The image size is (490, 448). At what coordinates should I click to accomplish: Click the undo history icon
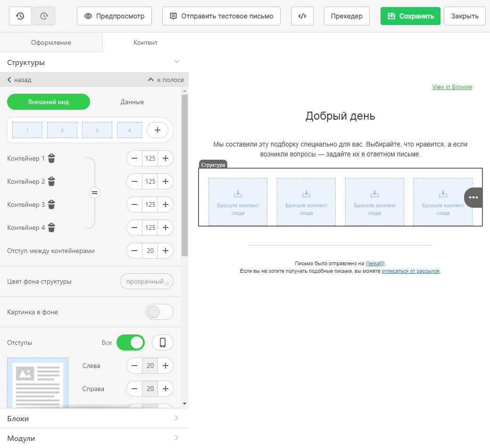point(20,16)
